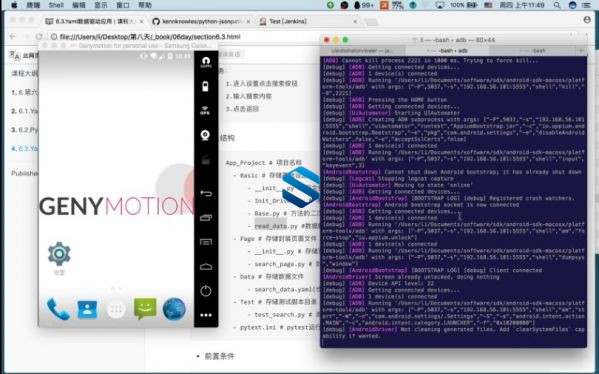
Task: Click Genymotion battery widget icon
Action: pyautogui.click(x=206, y=86)
